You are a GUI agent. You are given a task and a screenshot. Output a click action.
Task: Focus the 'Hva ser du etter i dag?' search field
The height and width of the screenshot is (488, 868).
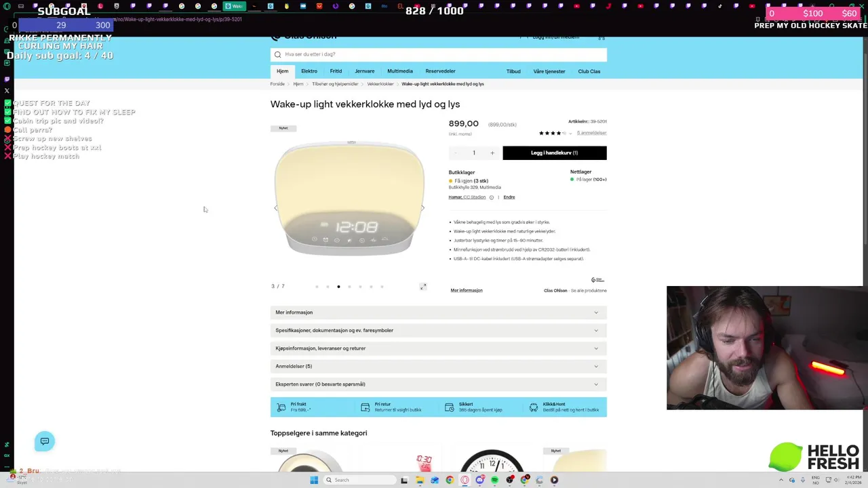[438, 54]
